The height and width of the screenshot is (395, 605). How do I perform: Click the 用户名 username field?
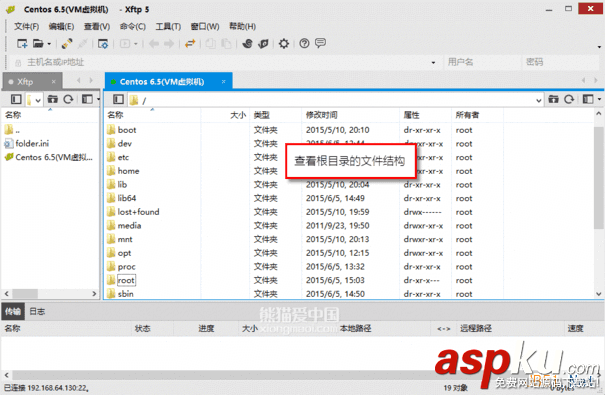(482, 62)
